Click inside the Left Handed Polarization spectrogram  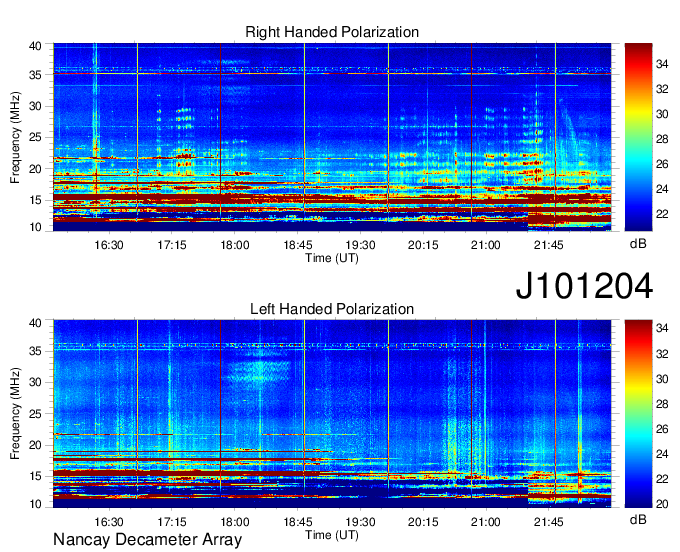pos(332,414)
